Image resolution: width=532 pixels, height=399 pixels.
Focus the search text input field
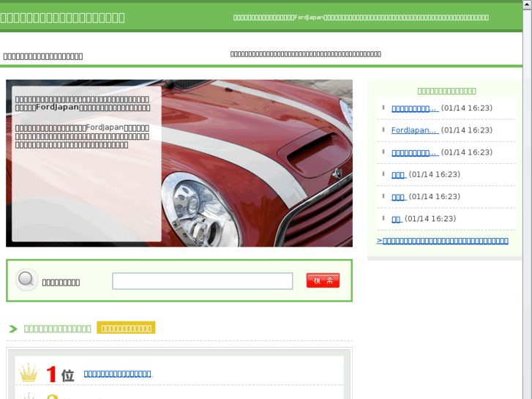[x=202, y=281]
